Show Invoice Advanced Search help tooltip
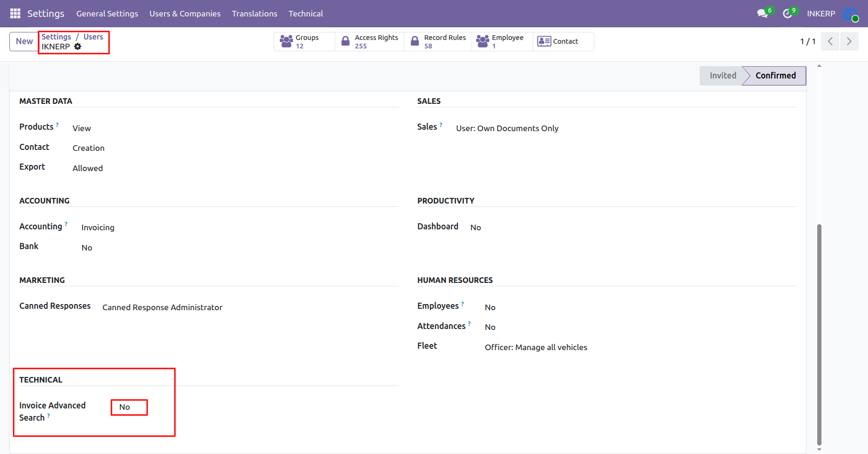Screen dimensions: 868x454 pyautogui.click(x=48, y=415)
